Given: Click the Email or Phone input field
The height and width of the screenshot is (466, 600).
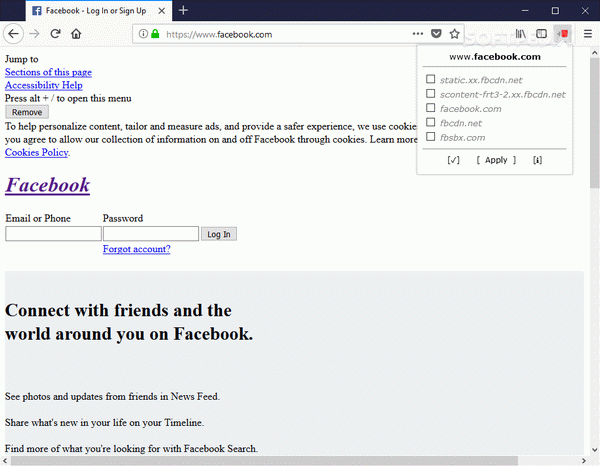Looking at the screenshot, I should point(53,234).
